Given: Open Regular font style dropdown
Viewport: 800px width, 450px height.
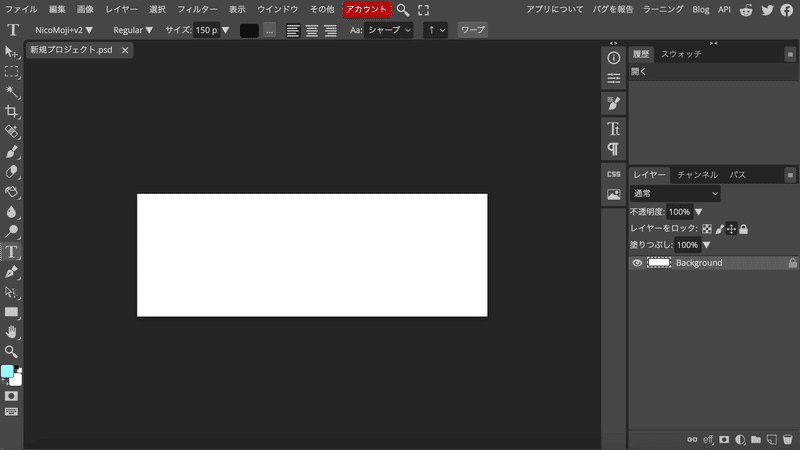Looking at the screenshot, I should tap(133, 30).
